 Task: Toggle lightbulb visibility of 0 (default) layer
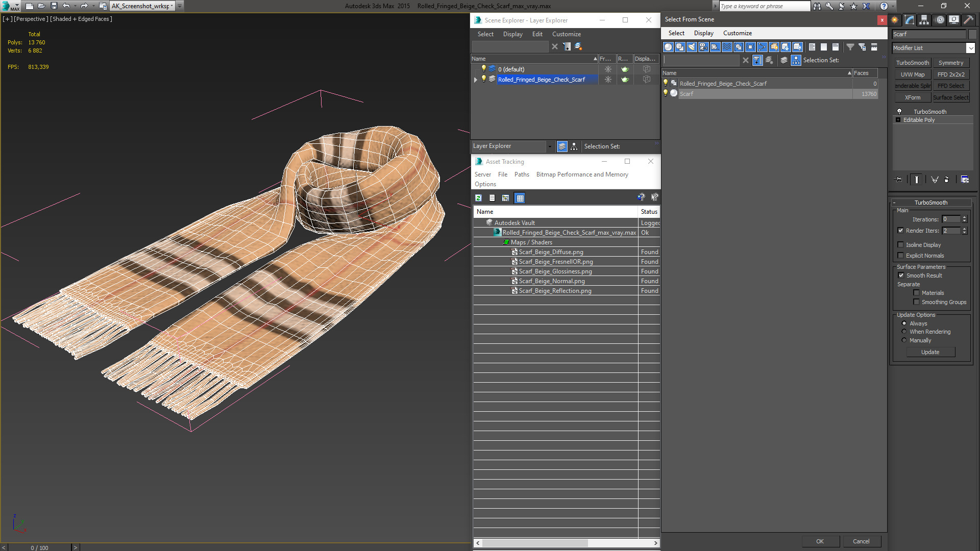(484, 69)
